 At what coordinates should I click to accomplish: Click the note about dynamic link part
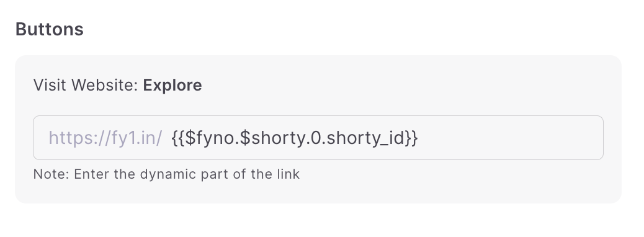click(x=166, y=174)
